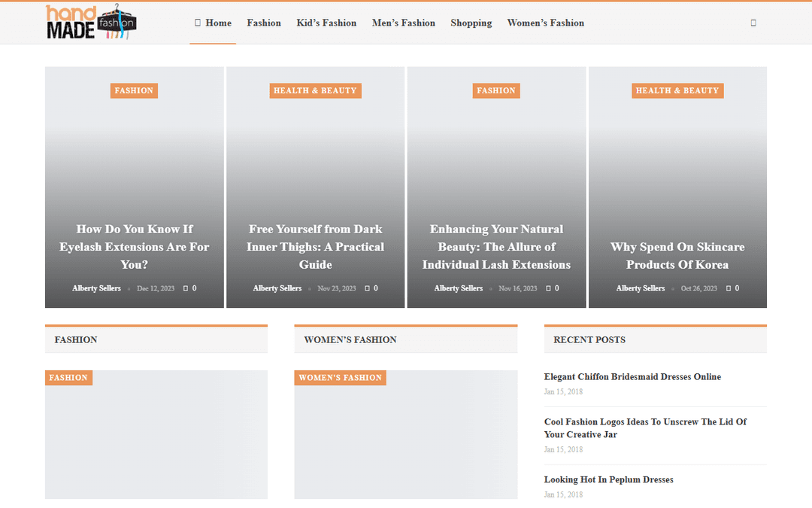The height and width of the screenshot is (508, 812).
Task: Open 'Cool Fashion Logos Ideas' recent post
Action: click(x=645, y=428)
